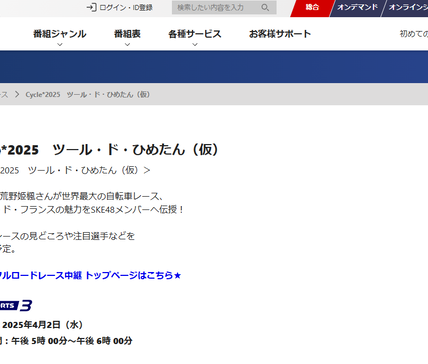Image resolution: width=428 pixels, height=364 pixels.
Task: Open the 各種サービス menu item
Action: click(195, 34)
